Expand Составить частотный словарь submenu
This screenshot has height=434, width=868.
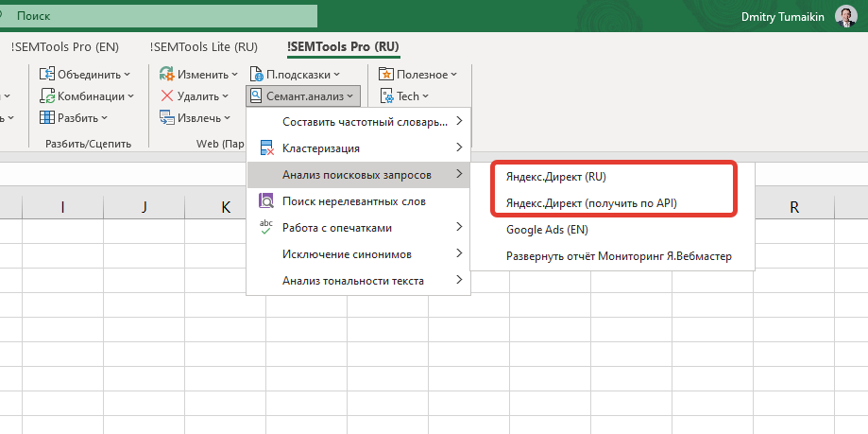tap(359, 122)
